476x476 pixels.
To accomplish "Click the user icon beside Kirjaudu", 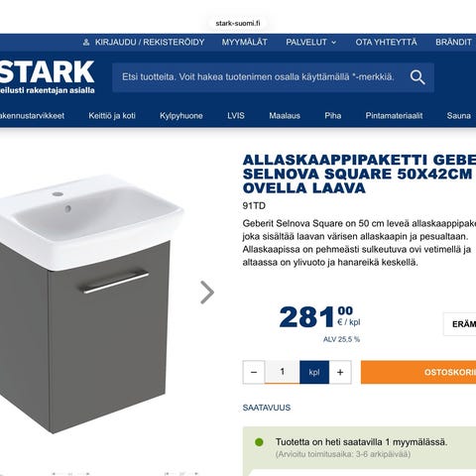I will (86, 43).
